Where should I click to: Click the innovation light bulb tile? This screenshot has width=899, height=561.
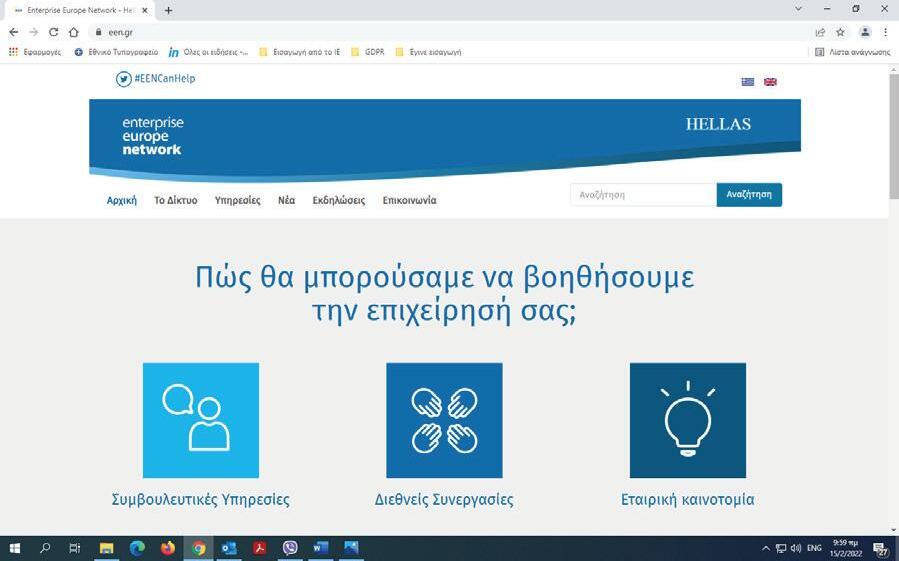click(x=687, y=420)
